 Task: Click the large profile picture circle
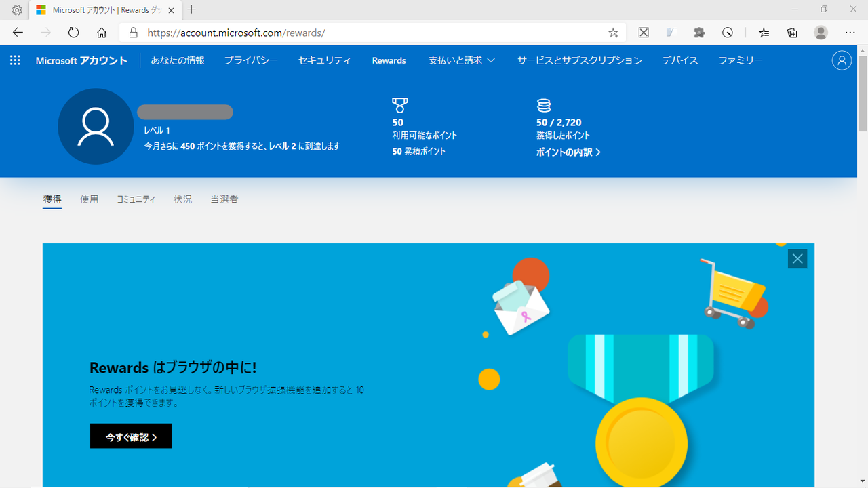tap(96, 127)
